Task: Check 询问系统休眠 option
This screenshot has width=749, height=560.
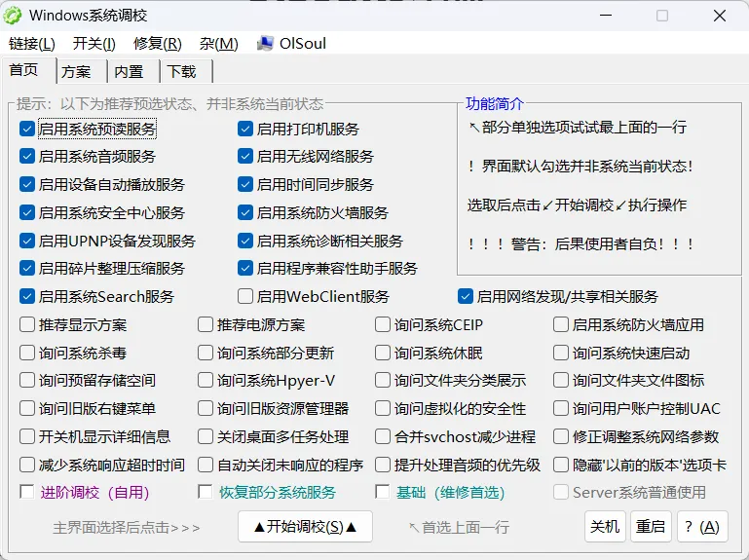Action: point(383,354)
